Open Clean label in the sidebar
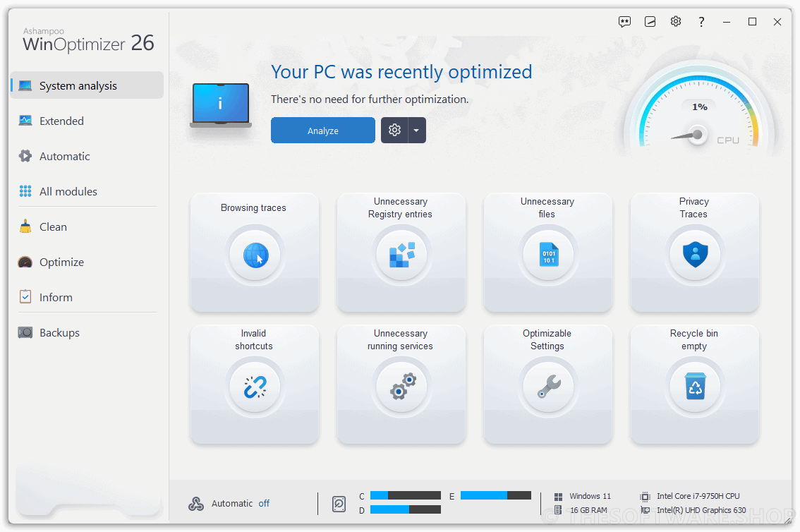Image resolution: width=800 pixels, height=532 pixels. point(53,226)
